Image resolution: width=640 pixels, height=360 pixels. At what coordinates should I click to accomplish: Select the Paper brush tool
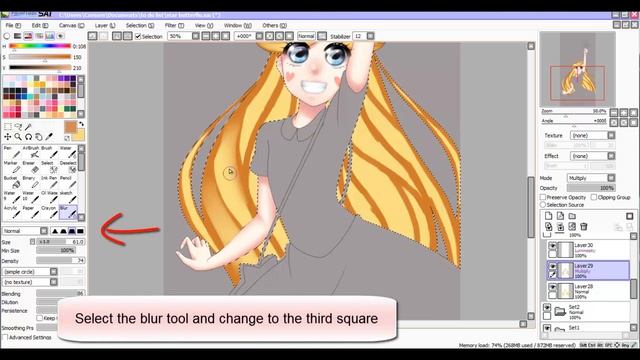(x=30, y=212)
